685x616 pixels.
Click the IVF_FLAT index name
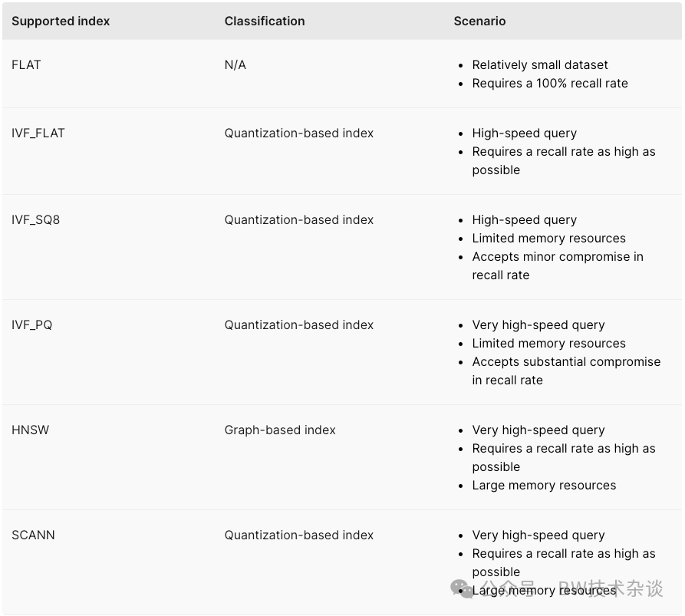point(38,133)
